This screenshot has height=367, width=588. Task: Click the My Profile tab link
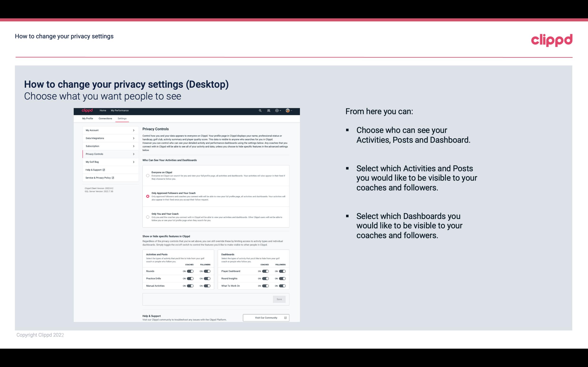87,118
